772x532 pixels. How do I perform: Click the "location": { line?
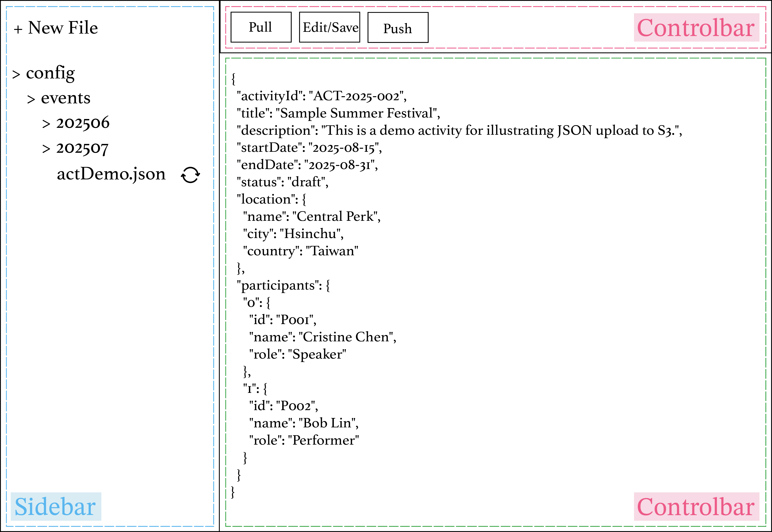pos(271,199)
